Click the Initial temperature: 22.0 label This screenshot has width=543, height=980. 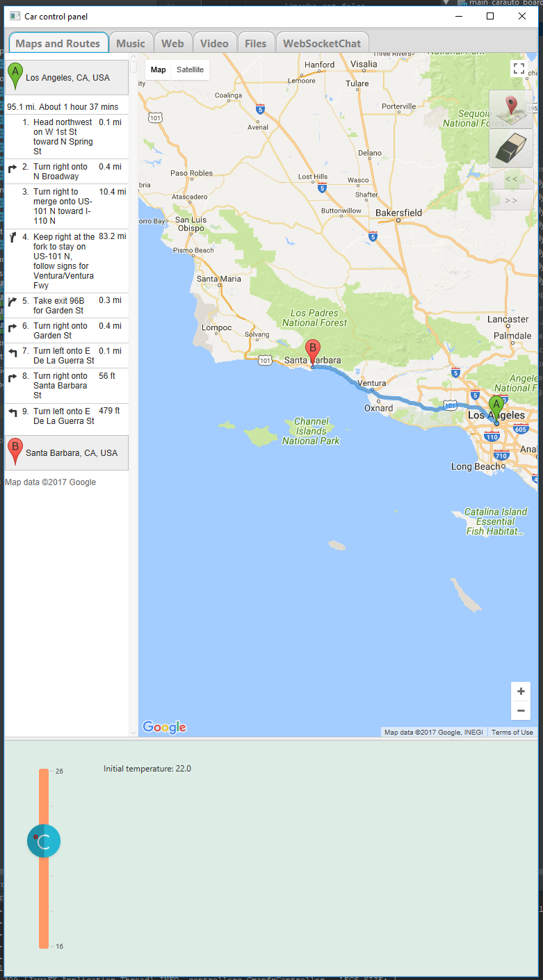click(147, 769)
